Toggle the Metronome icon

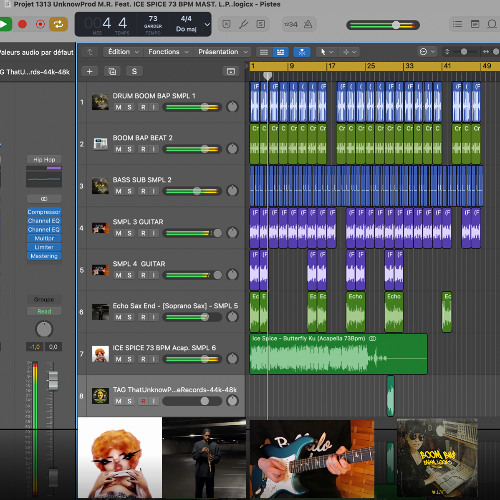tap(308, 24)
